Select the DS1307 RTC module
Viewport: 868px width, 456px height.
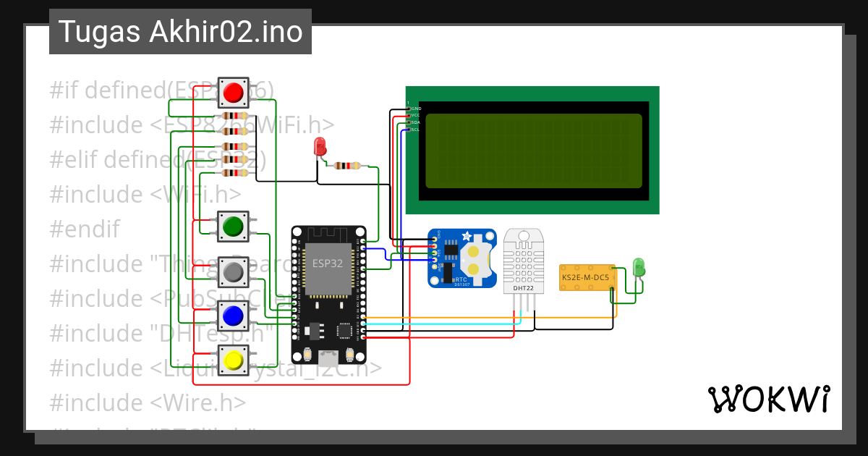(463, 257)
